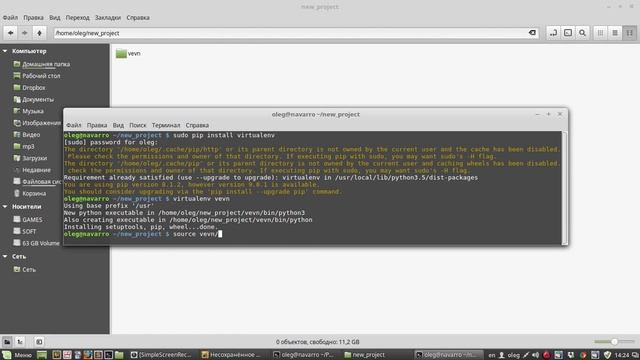Open terminal window's Поиск menu
The height and width of the screenshot is (360, 640).
138,125
